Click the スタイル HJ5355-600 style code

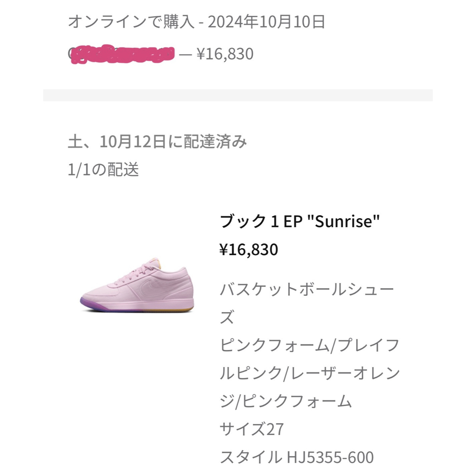click(x=297, y=457)
